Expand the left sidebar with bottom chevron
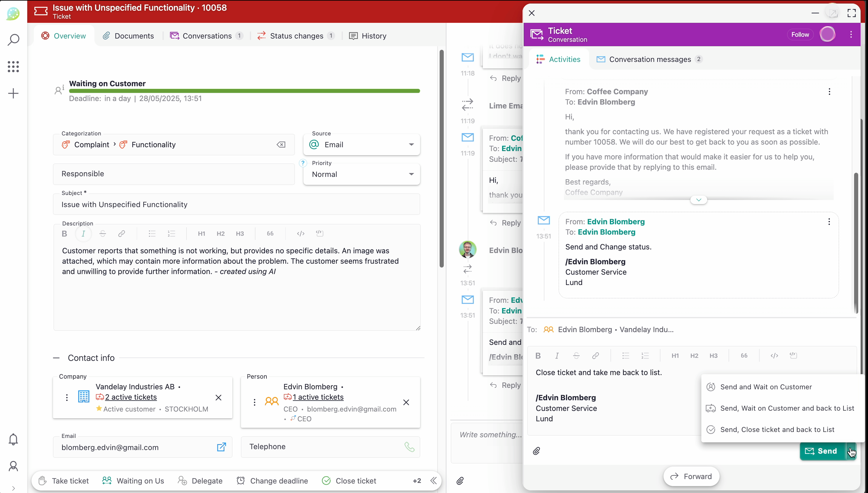The height and width of the screenshot is (493, 868). tap(13, 488)
